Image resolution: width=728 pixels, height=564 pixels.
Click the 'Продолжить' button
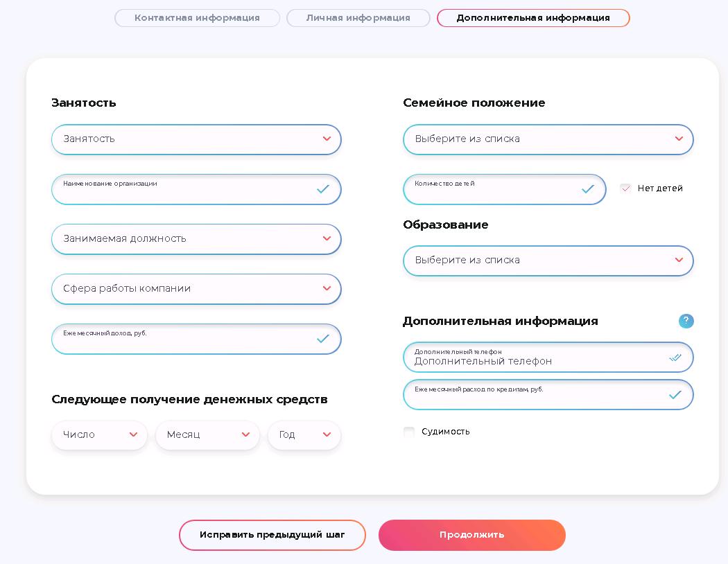pyautogui.click(x=471, y=535)
